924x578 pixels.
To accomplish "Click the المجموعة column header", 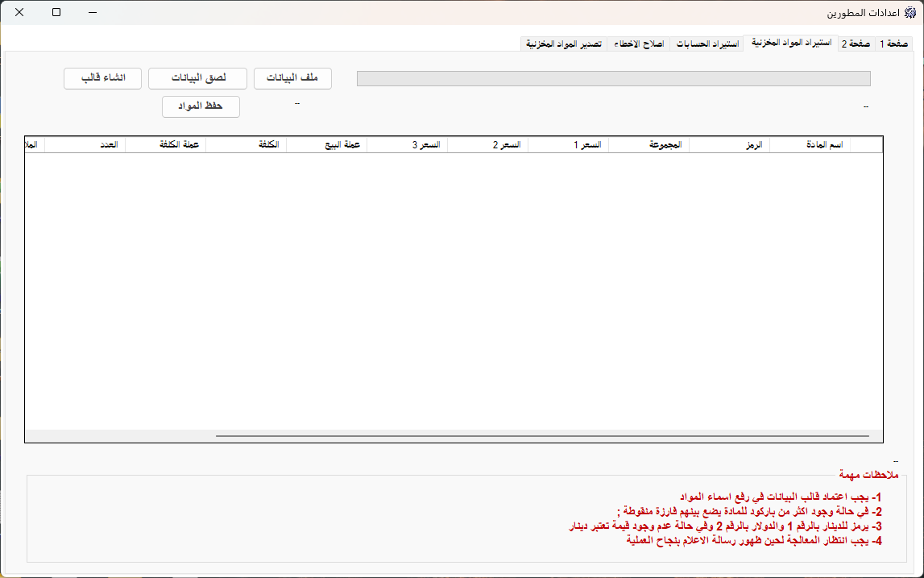I will click(x=648, y=145).
